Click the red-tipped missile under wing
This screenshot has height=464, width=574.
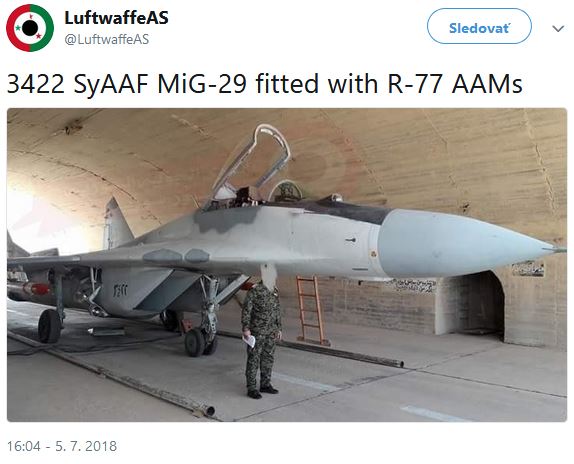coord(29,288)
